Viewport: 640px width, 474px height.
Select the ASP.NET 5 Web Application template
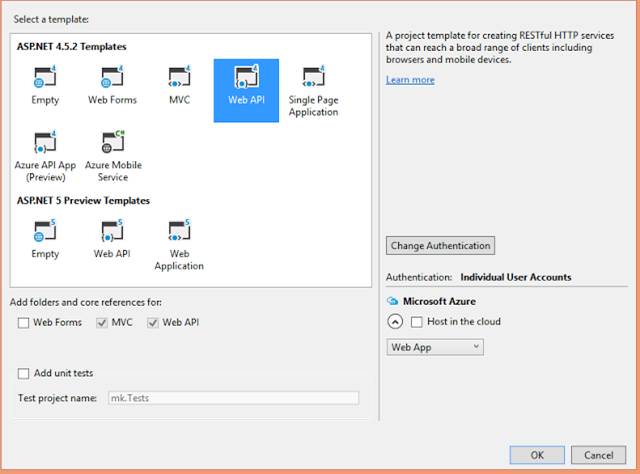tap(179, 245)
